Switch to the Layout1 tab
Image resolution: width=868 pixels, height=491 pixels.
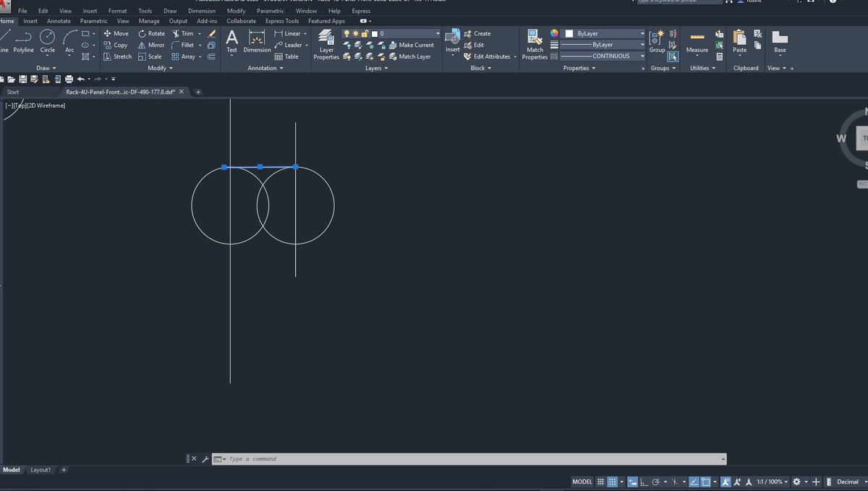click(x=41, y=470)
